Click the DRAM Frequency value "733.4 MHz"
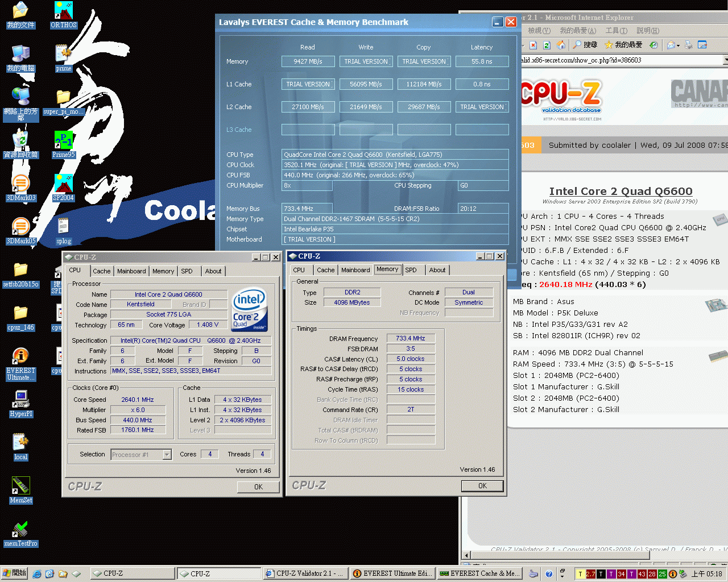Image resolution: width=728 pixels, height=582 pixels. click(411, 338)
